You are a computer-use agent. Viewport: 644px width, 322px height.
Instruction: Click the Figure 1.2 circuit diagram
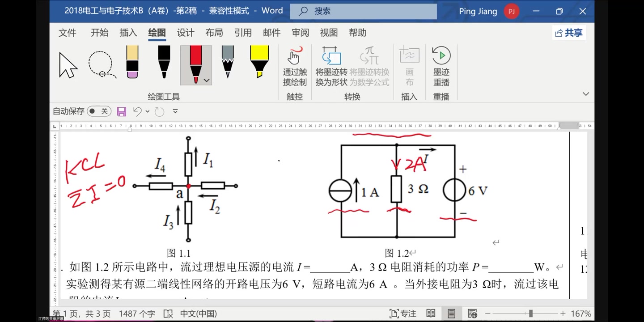[408, 190]
